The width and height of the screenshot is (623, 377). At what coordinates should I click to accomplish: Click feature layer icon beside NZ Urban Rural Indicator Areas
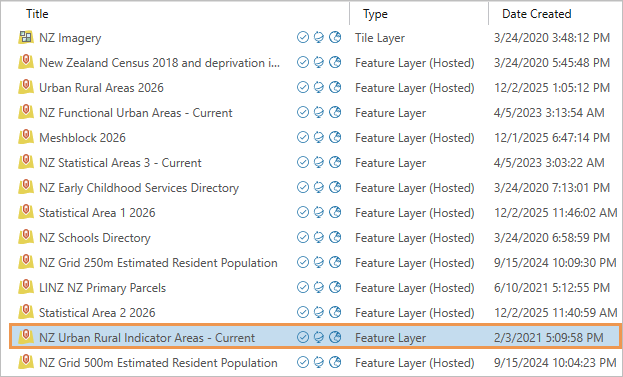[26, 337]
